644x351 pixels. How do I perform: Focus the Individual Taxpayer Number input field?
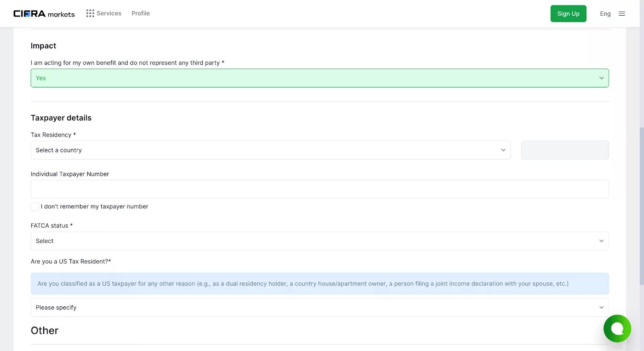coord(320,189)
